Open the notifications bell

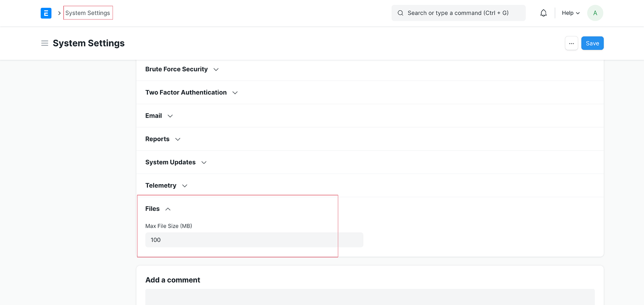pyautogui.click(x=543, y=13)
